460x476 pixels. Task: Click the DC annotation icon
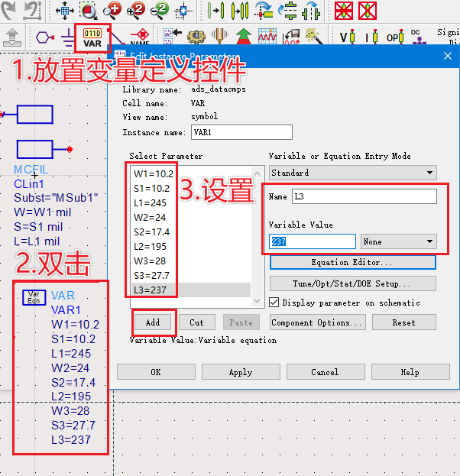coord(419,37)
